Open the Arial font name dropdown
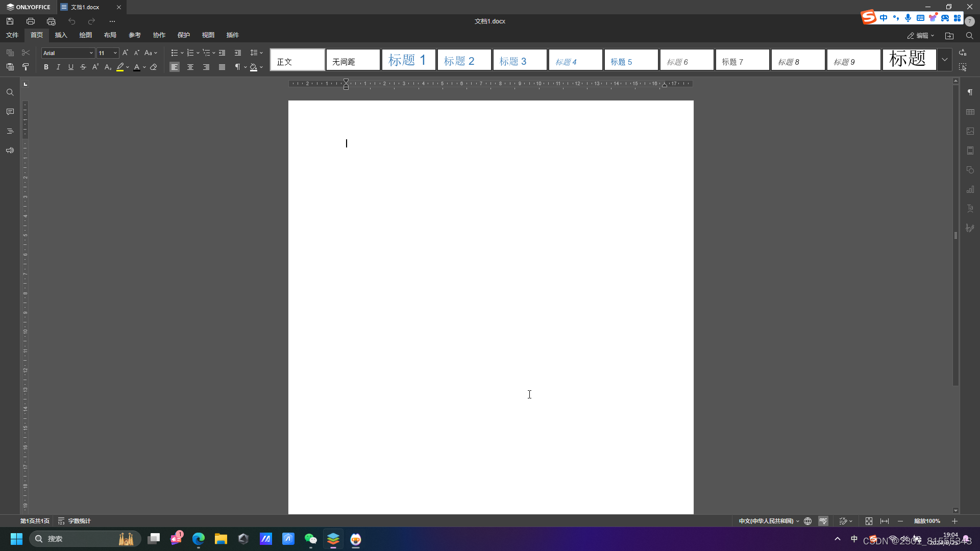Image resolution: width=980 pixels, height=551 pixels. coord(91,53)
